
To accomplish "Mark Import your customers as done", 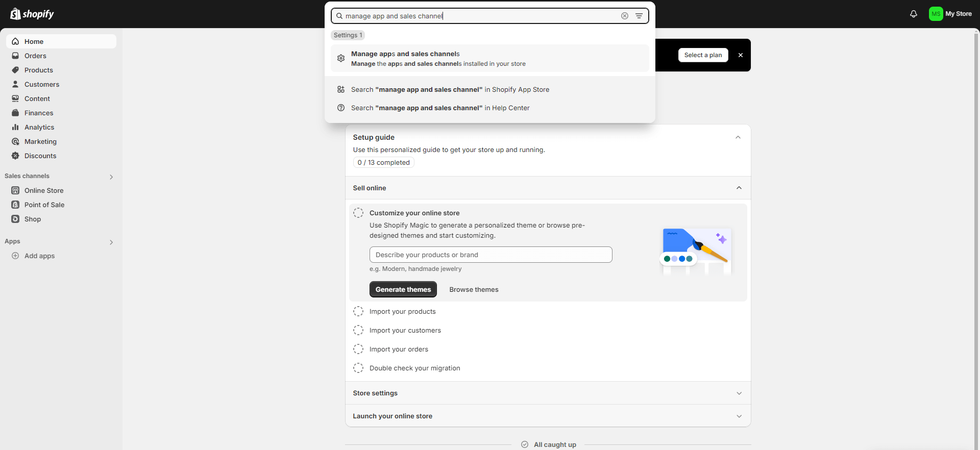I will (358, 330).
